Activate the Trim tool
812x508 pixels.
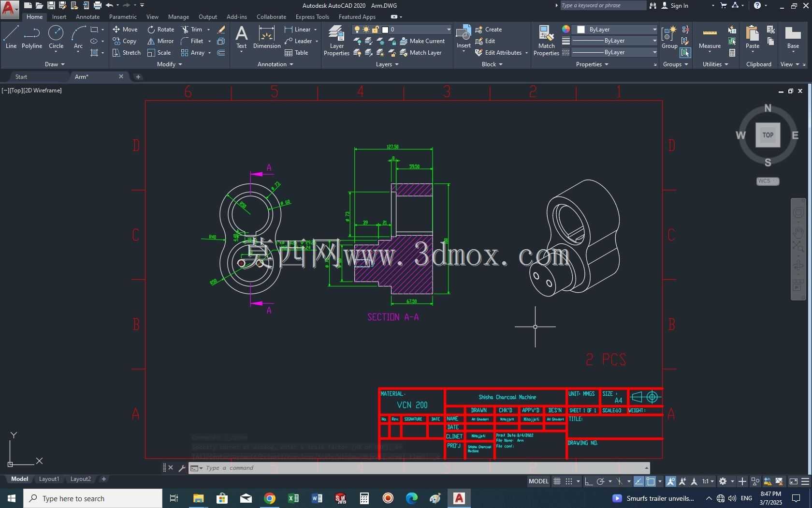(x=192, y=30)
